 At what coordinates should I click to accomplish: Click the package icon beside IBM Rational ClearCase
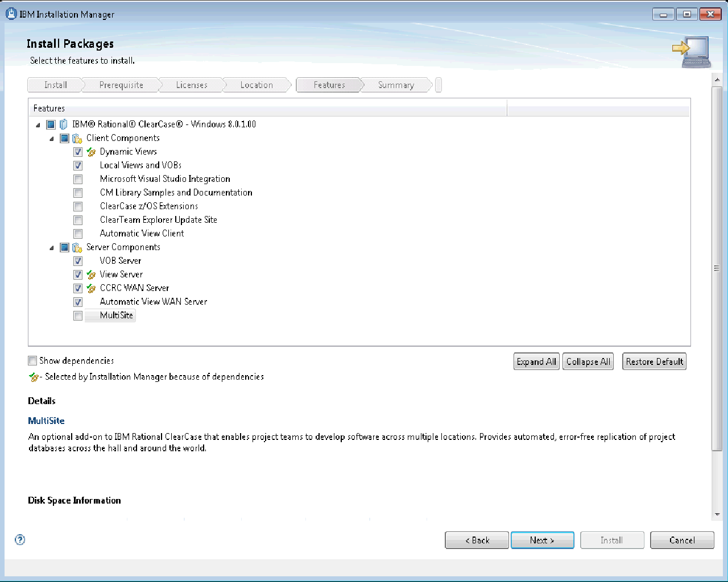(x=64, y=124)
